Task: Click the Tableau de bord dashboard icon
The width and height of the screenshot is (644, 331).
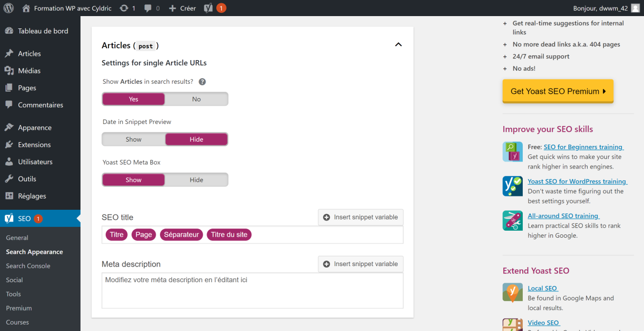Action: pos(9,31)
